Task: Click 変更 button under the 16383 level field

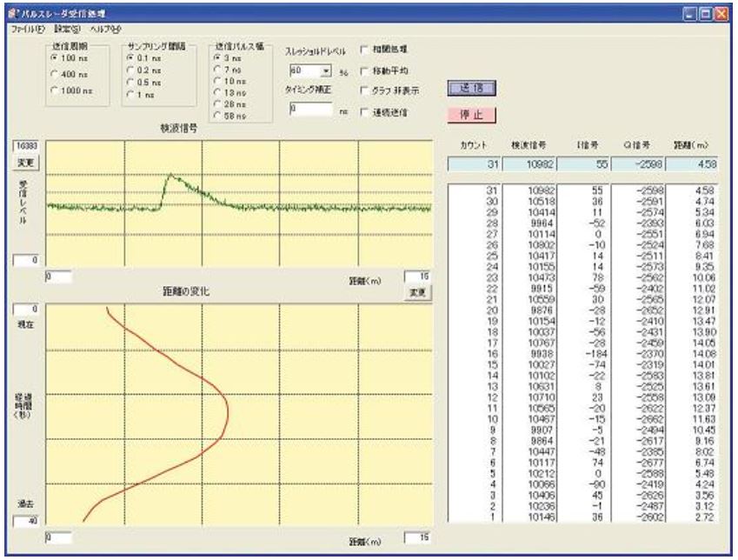Action: click(26, 163)
